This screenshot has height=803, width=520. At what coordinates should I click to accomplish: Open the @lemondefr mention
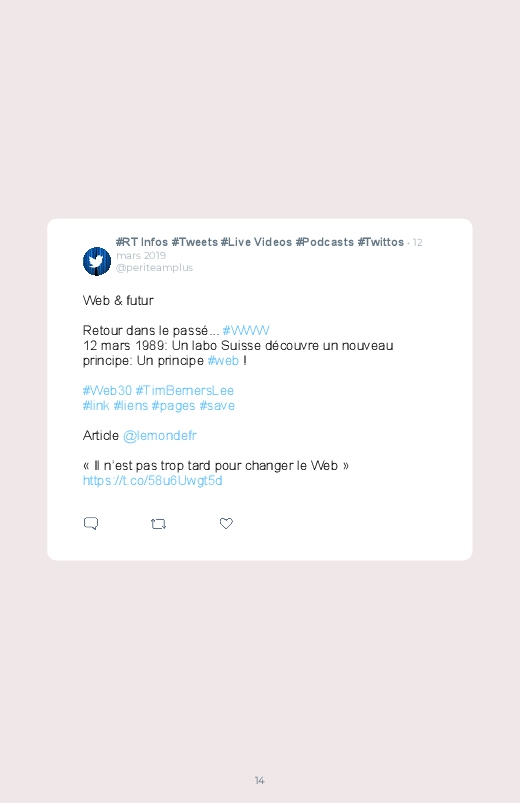coord(160,436)
